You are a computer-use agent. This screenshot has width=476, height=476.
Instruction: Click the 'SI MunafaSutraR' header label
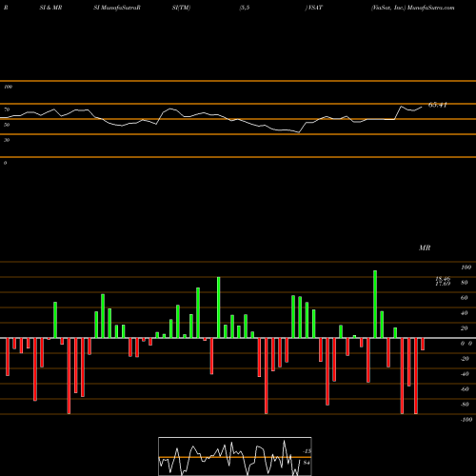(117, 8)
